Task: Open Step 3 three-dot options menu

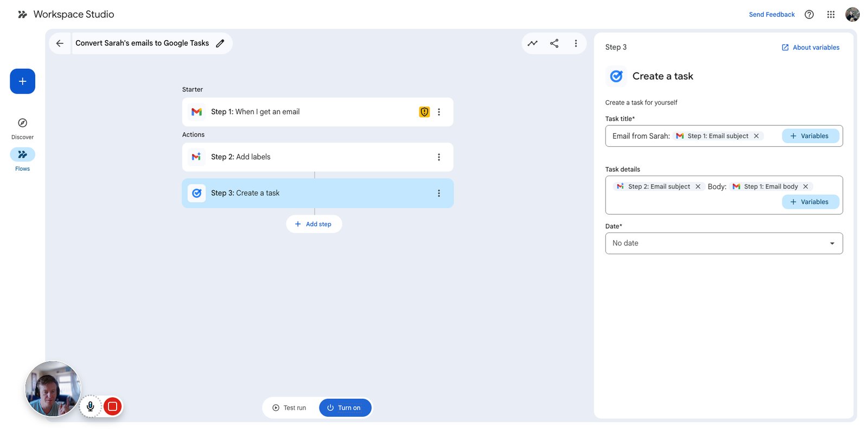Action: click(x=439, y=193)
